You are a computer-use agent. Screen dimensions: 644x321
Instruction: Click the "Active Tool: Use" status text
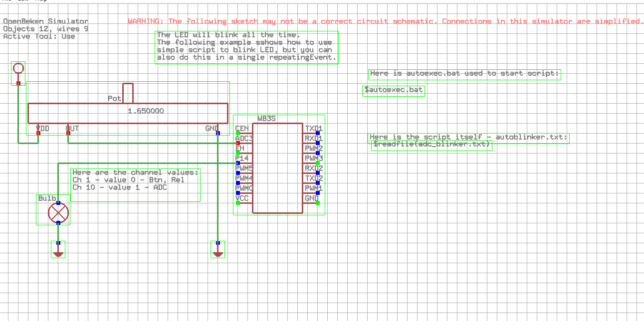tap(39, 36)
